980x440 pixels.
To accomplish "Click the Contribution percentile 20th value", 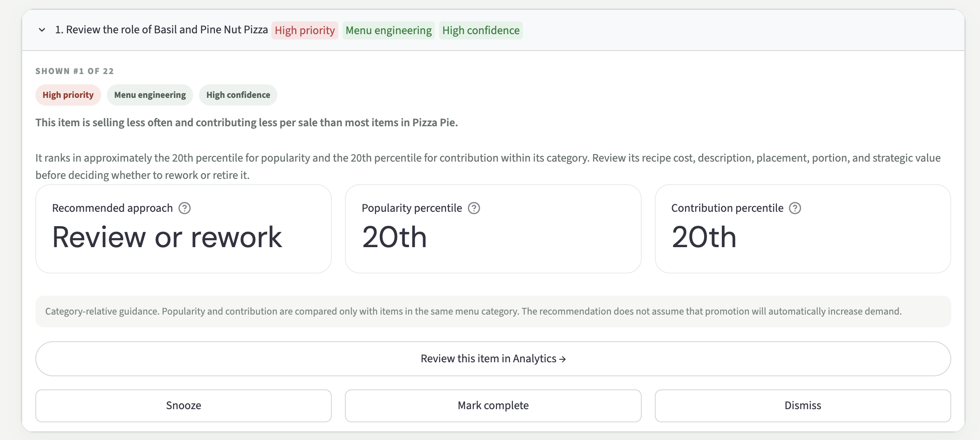I will click(x=704, y=237).
